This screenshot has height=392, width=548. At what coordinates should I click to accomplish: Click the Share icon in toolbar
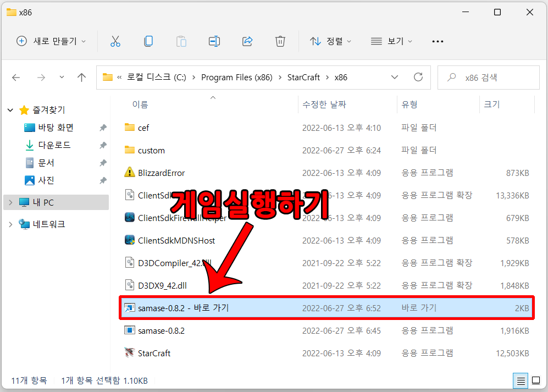(247, 41)
